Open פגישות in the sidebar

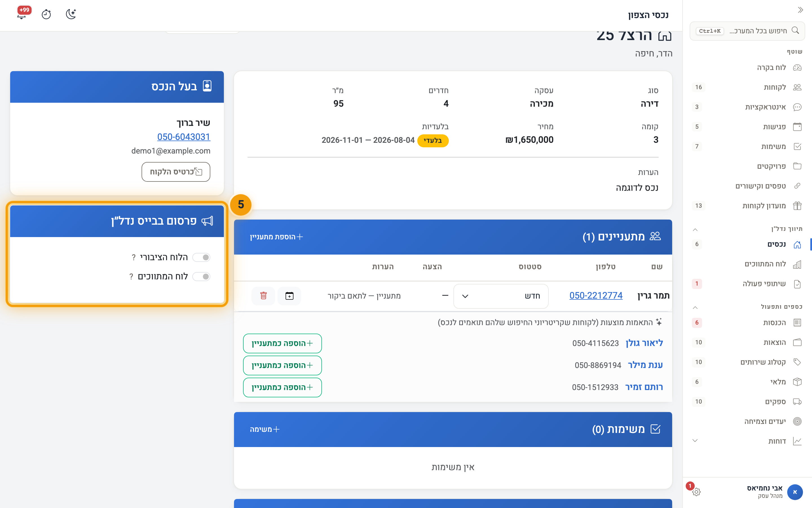pos(747,127)
